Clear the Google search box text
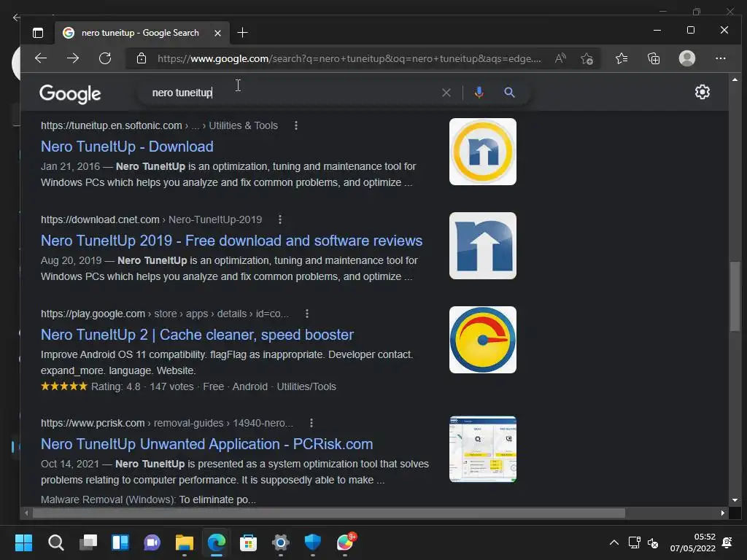 tap(446, 93)
